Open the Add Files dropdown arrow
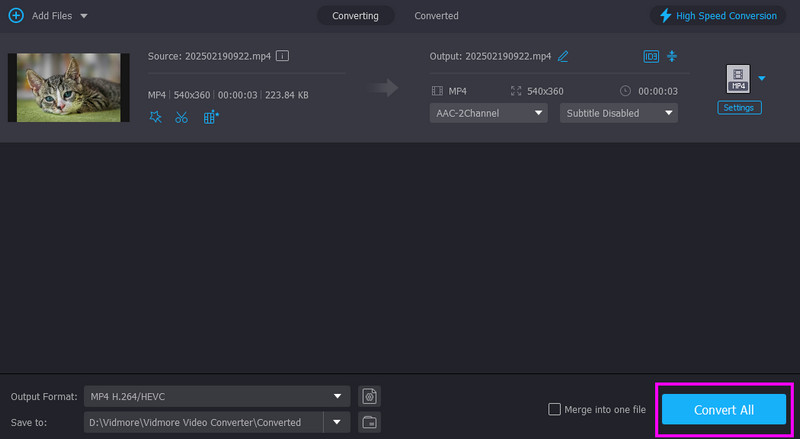Screen dimensions: 800x439 (83, 16)
